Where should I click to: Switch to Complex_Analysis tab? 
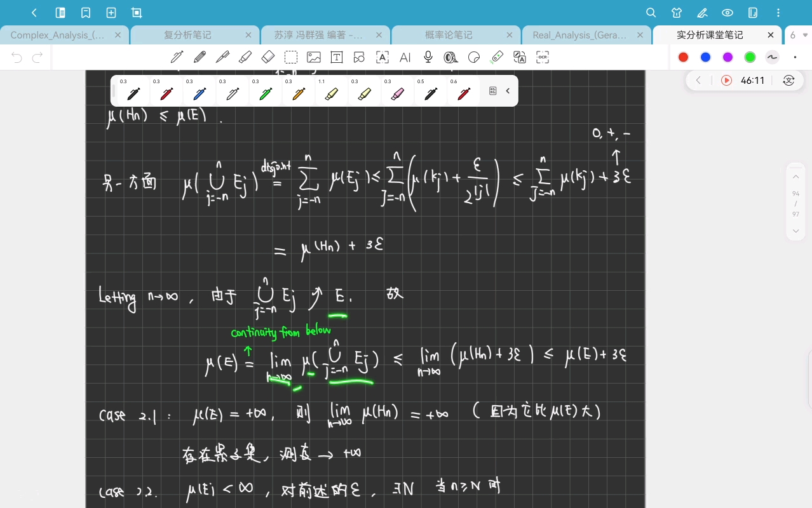click(x=57, y=35)
